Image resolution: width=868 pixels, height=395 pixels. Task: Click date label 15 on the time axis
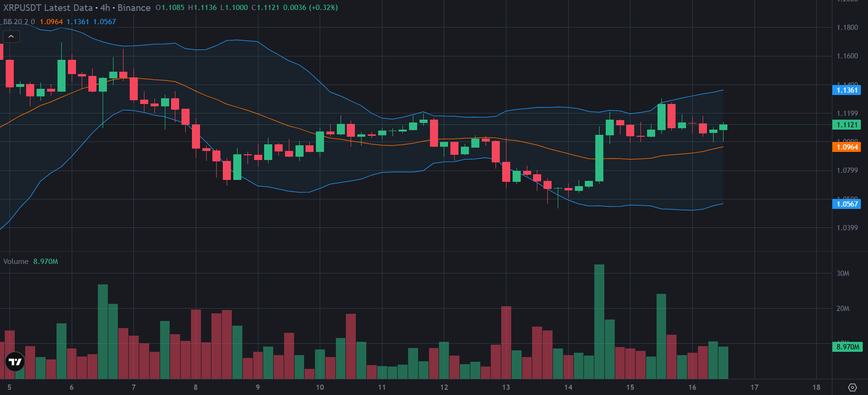(x=630, y=387)
